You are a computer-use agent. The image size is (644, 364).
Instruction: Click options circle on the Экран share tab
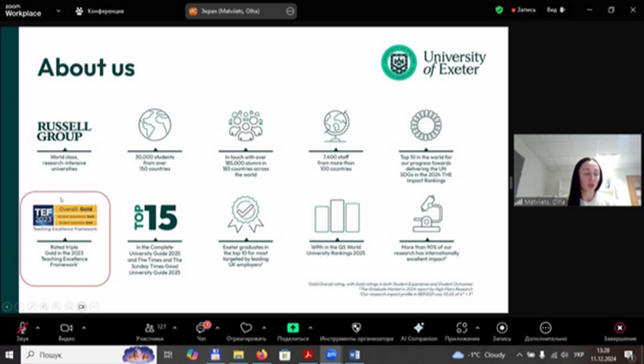290,11
